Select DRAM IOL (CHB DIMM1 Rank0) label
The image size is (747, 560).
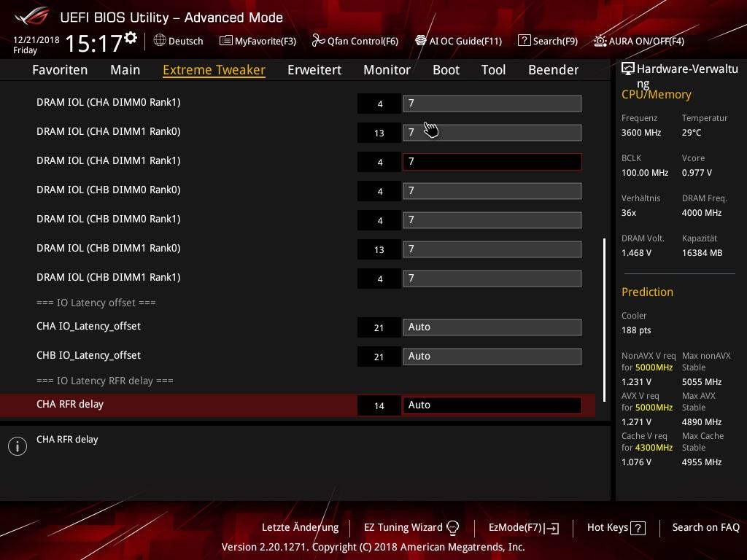coord(108,248)
